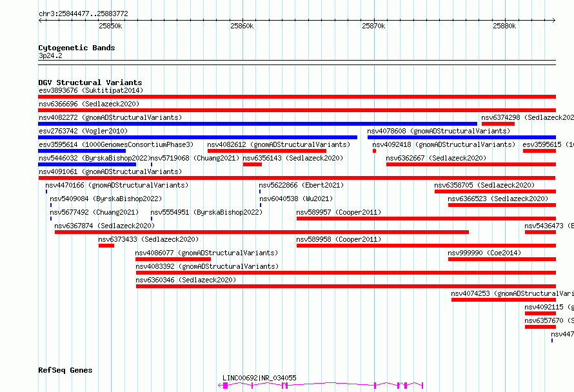Select the DGV Structural Variants track title

90,83
